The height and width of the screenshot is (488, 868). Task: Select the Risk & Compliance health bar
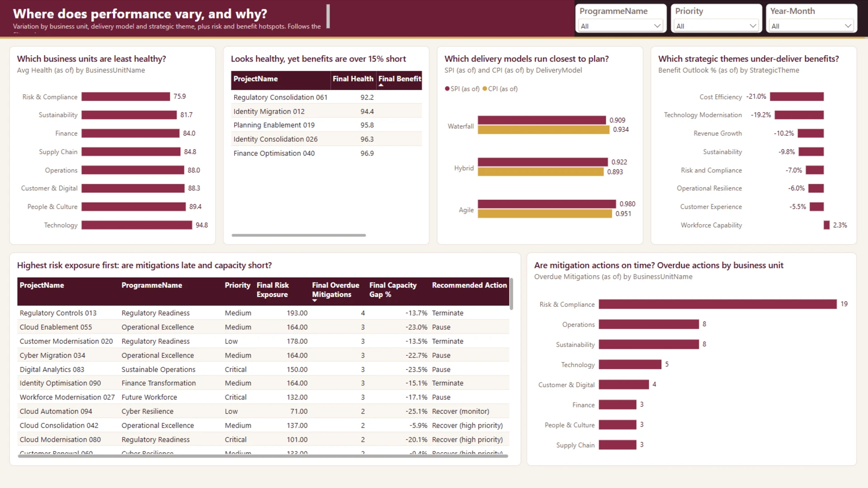pos(126,97)
